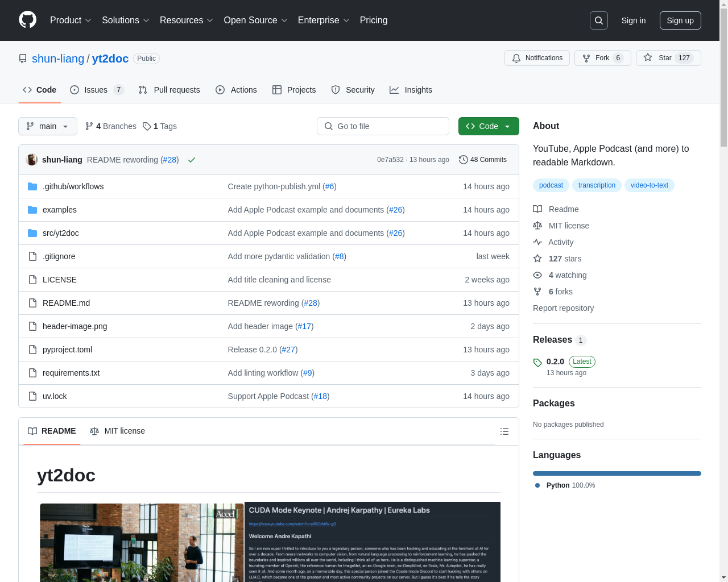Click the Python language bar
Screen dimensions: 728x582
click(617, 473)
